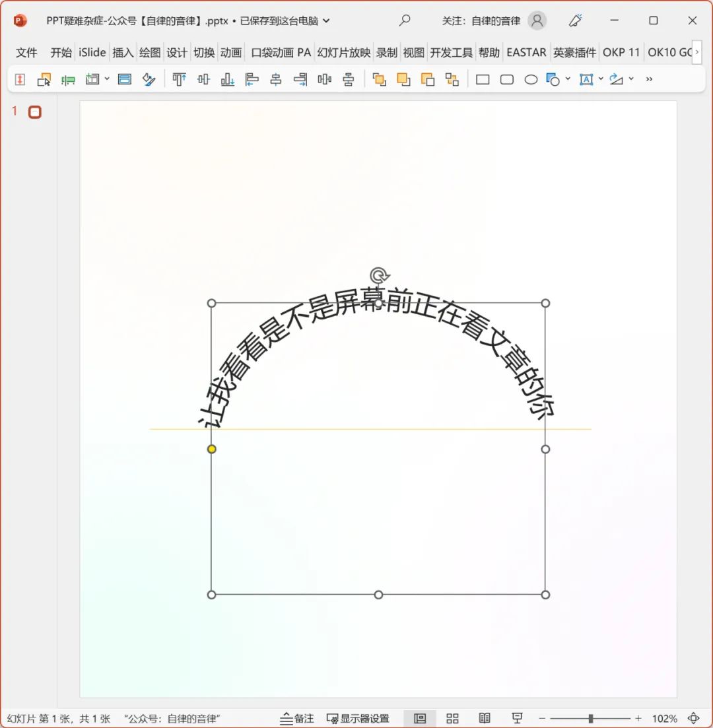
Task: Click the yellow warp adjustment handle
Action: pyautogui.click(x=211, y=449)
